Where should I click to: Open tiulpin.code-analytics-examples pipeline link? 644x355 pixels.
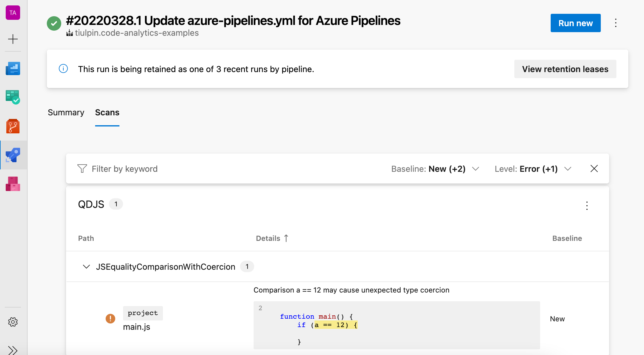[x=137, y=33]
